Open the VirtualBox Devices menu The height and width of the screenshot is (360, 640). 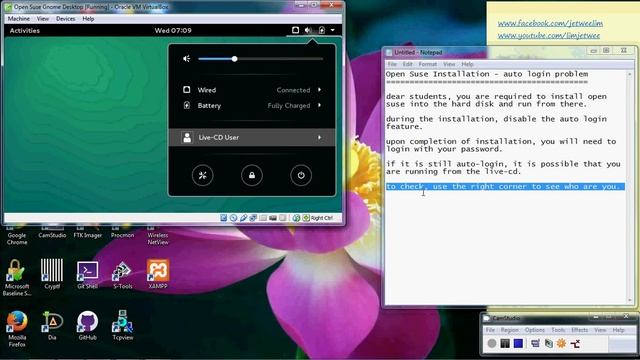tap(65, 19)
